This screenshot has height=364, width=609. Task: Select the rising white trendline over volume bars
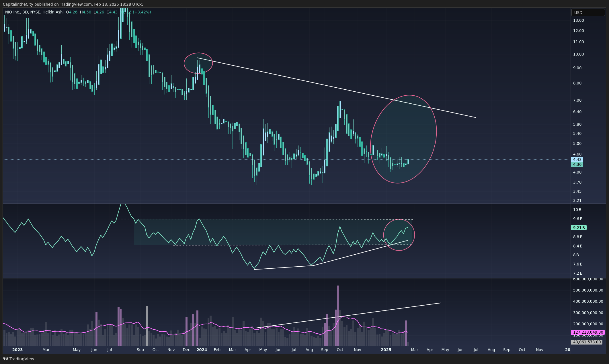348,315
